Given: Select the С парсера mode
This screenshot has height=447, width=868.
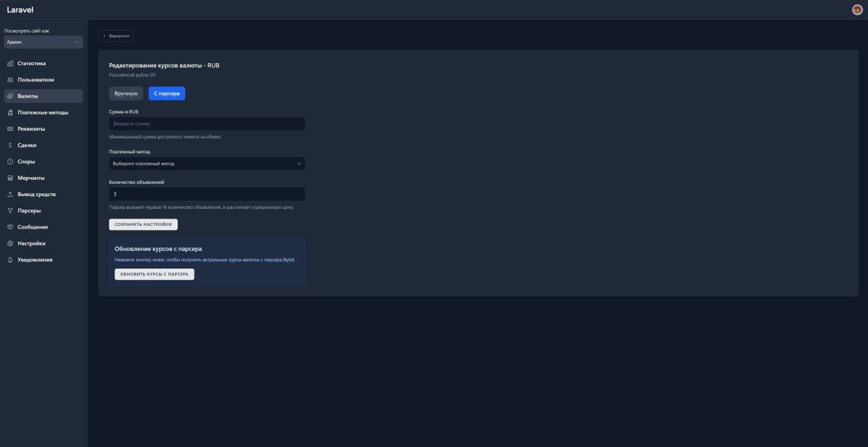Looking at the screenshot, I should [x=167, y=94].
